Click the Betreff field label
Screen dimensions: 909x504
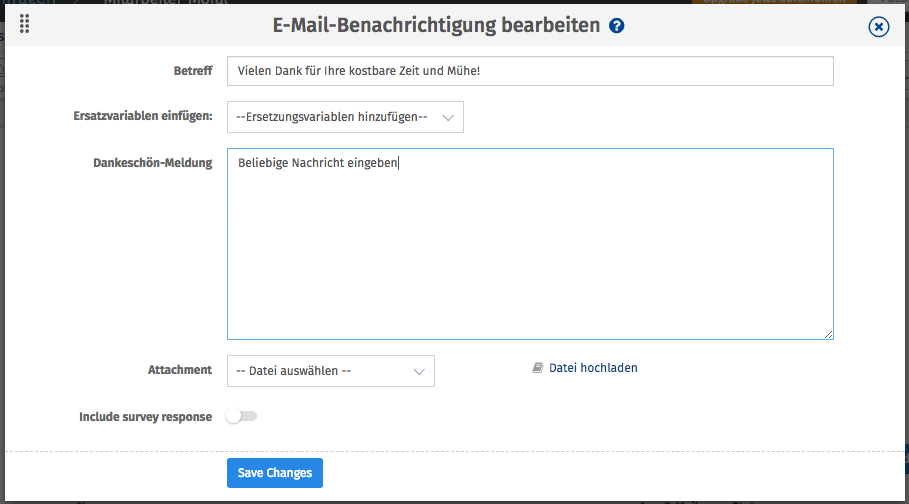pos(193,71)
